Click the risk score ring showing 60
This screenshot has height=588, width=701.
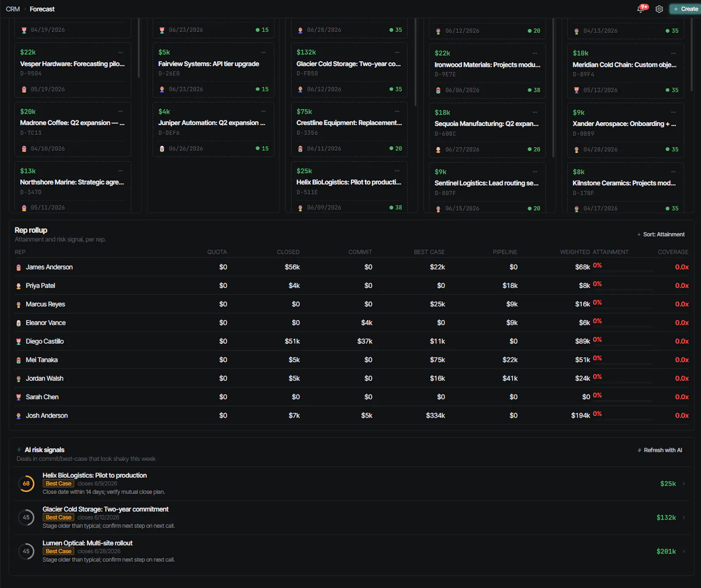26,484
